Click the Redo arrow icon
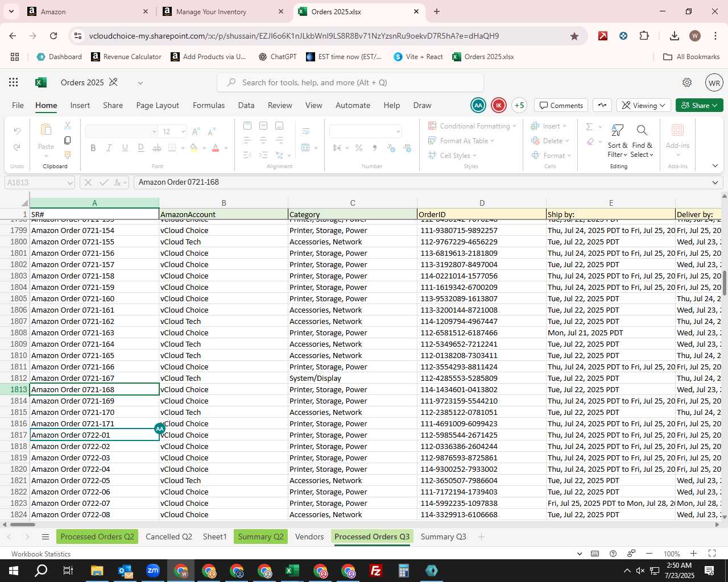The image size is (728, 582). coord(17,147)
